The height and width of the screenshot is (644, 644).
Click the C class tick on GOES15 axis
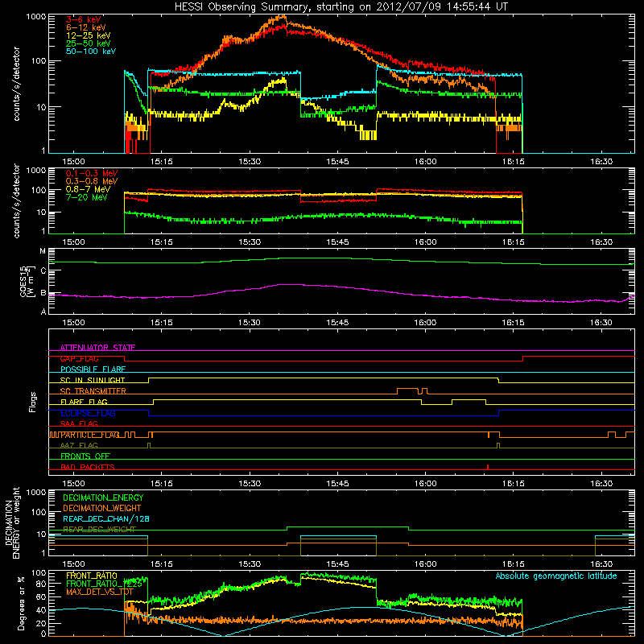tap(43, 270)
